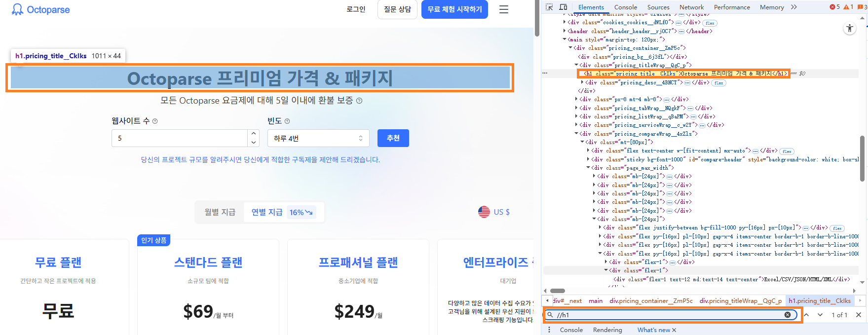Go to previous search result arrow
This screenshot has height=335, width=868.
point(806,315)
